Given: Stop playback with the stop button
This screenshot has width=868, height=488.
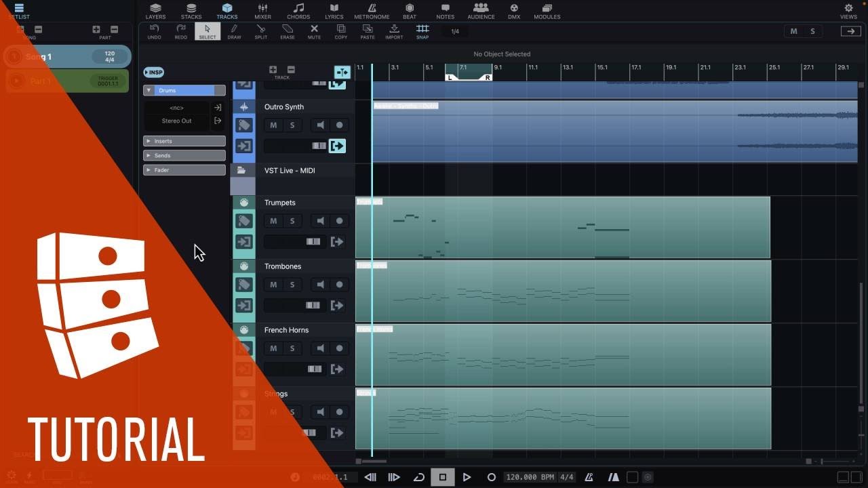Looking at the screenshot, I should coord(443,477).
